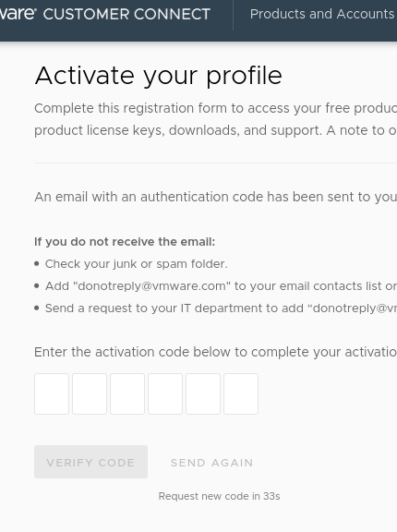Screen dimensions: 397x532
Task: Focus the third activation code digit box
Action: coord(127,393)
